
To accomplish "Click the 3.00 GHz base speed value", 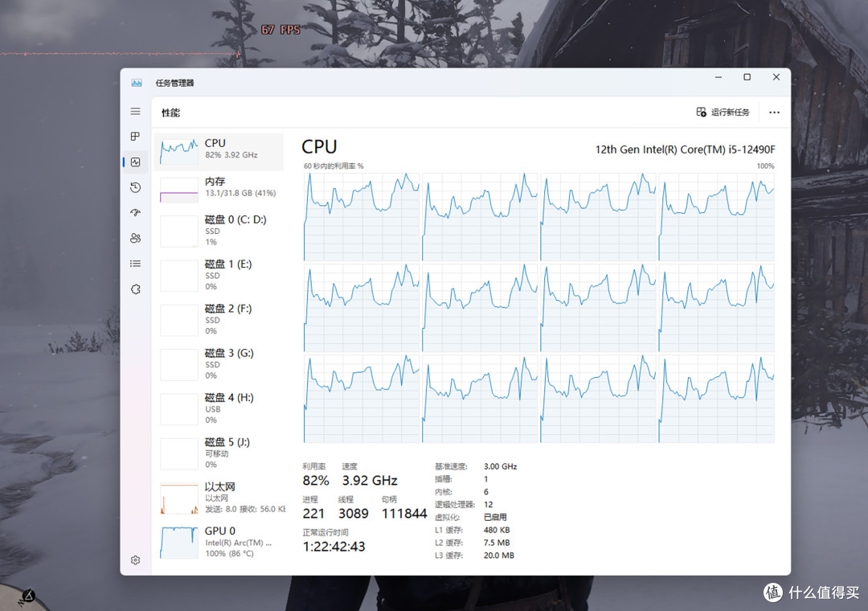I will (x=501, y=466).
